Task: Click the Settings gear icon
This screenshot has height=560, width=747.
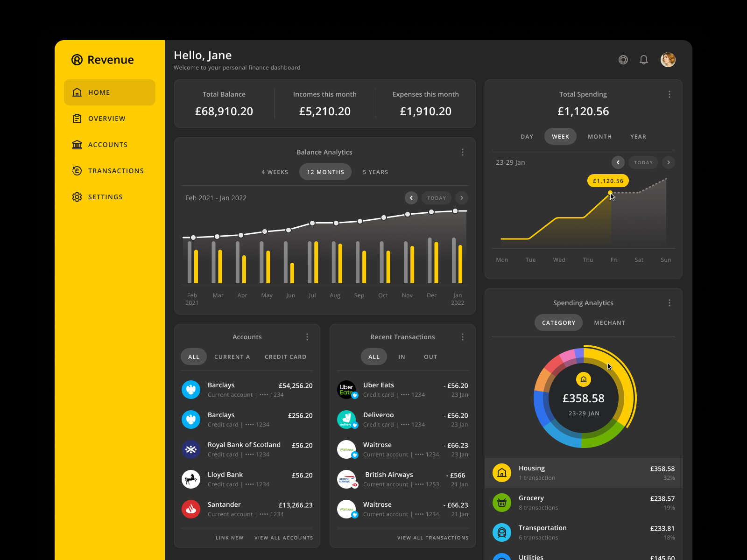Action: 77,197
